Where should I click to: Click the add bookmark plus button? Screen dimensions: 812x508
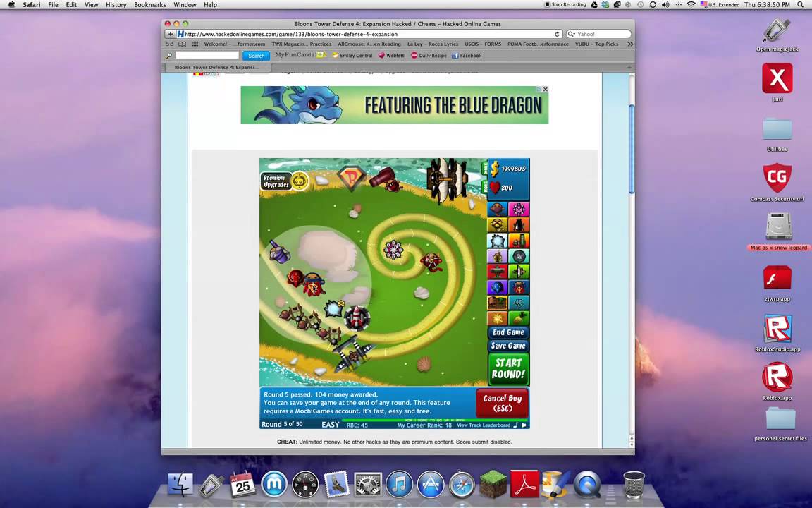tap(170, 34)
